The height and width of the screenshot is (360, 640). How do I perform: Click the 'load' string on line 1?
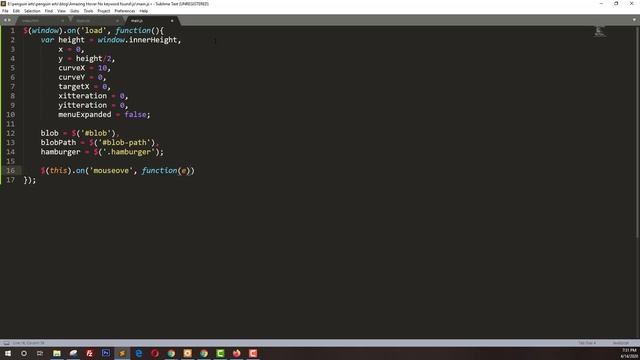[x=93, y=31]
